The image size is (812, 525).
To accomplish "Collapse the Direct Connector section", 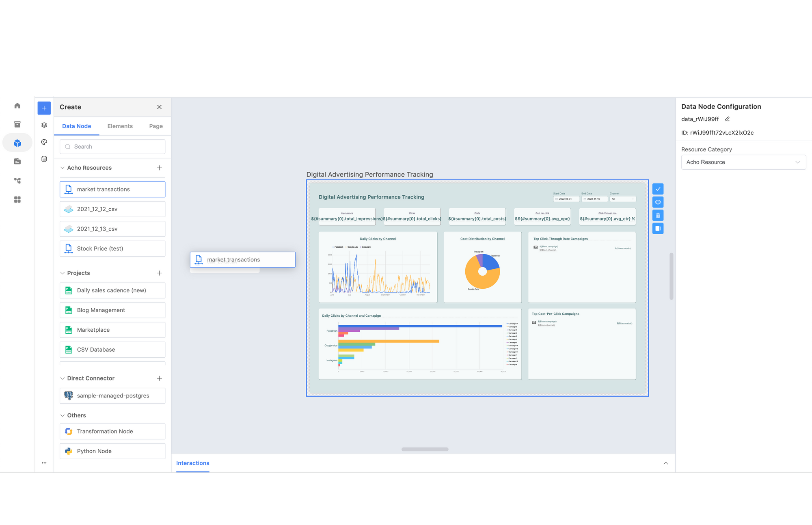I will (x=63, y=378).
